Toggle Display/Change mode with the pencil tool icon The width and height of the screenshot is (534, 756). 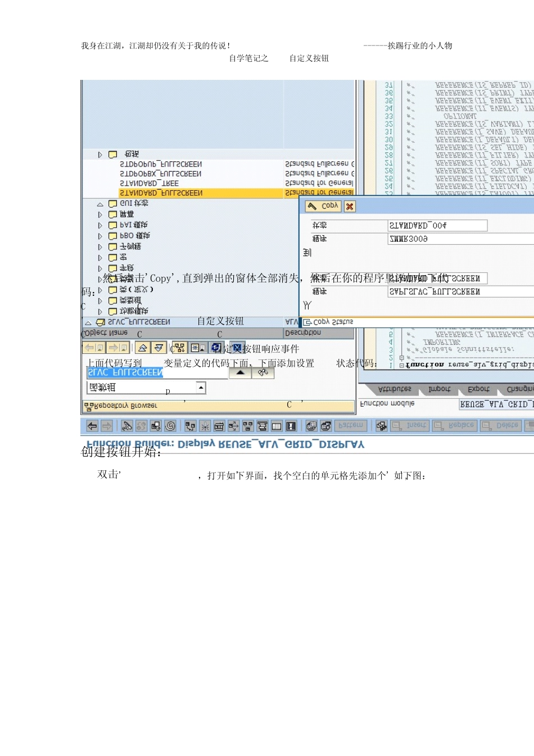pyautogui.click(x=127, y=426)
